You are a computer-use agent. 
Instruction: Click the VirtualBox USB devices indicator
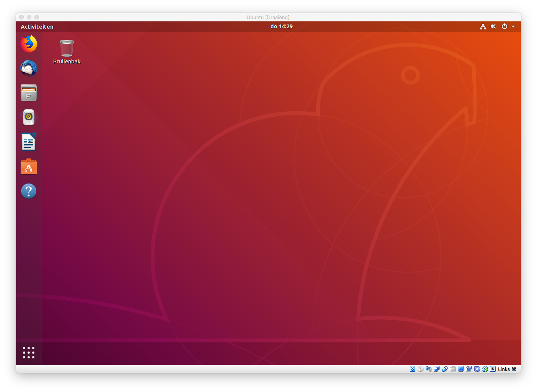[444, 369]
